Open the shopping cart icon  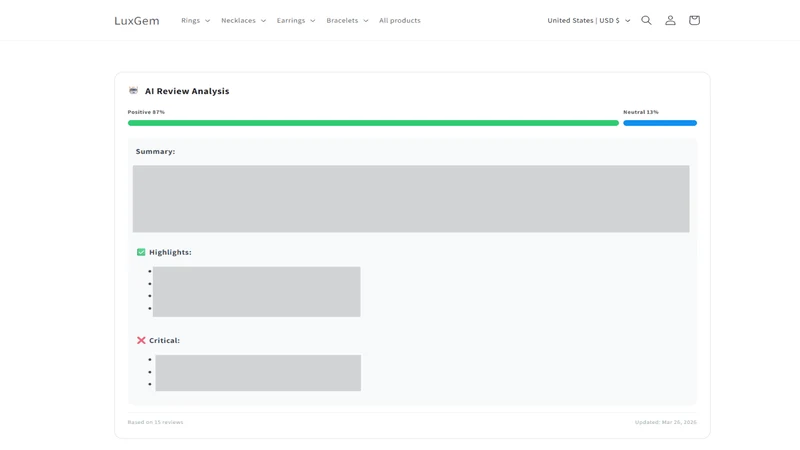pos(694,20)
